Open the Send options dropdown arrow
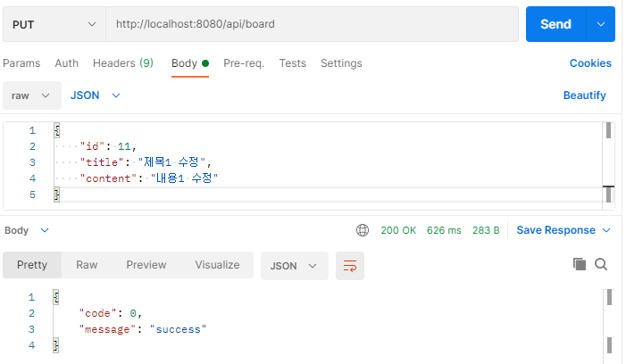Image resolution: width=626 pixels, height=364 pixels. pyautogui.click(x=601, y=24)
